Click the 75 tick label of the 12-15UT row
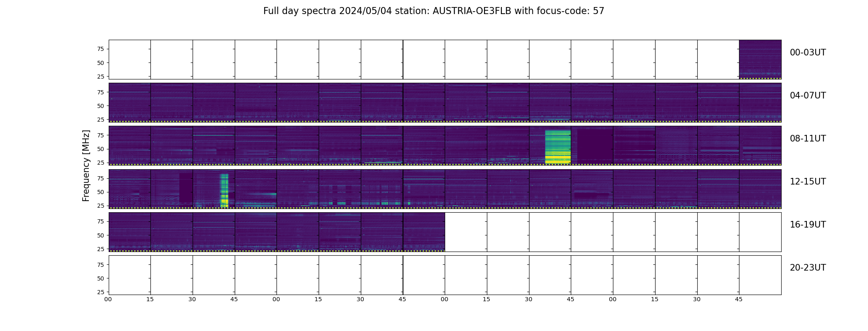The height and width of the screenshot is (331, 868). click(x=100, y=178)
